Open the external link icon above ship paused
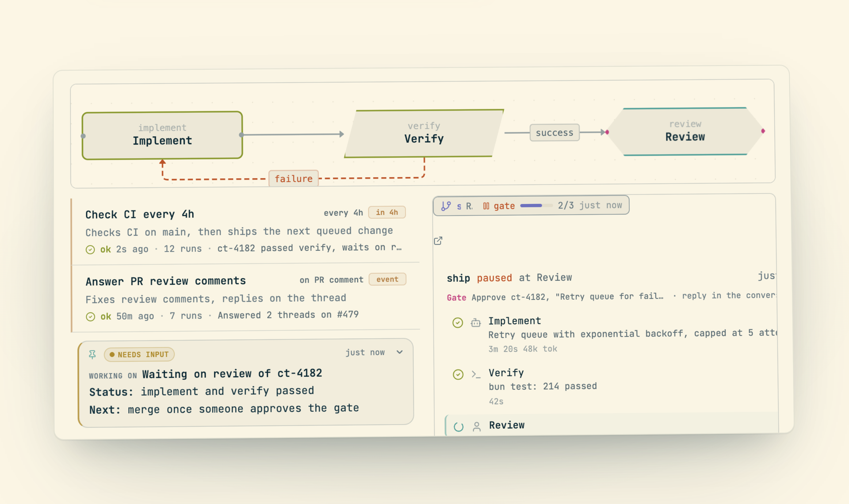The height and width of the screenshot is (504, 849). click(438, 241)
